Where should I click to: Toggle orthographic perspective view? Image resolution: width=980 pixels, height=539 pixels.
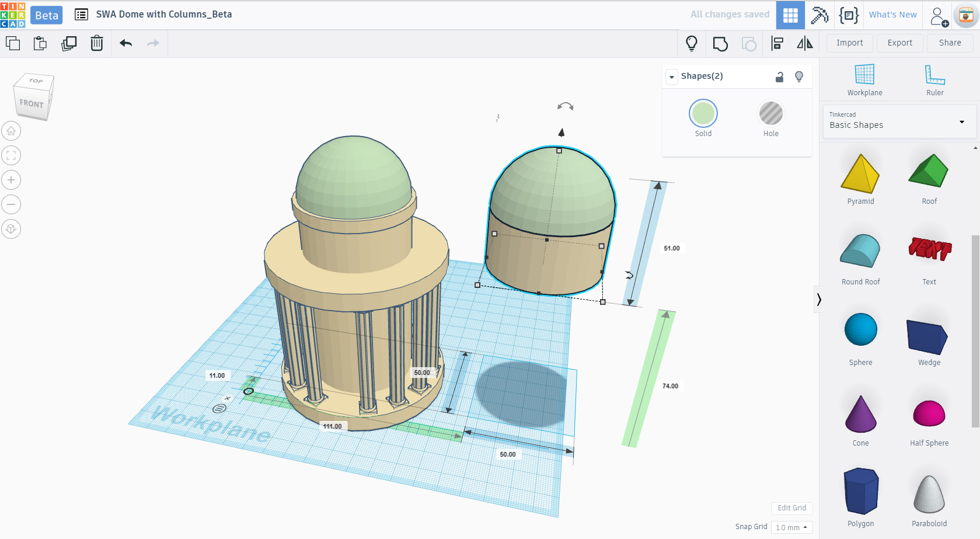point(11,229)
